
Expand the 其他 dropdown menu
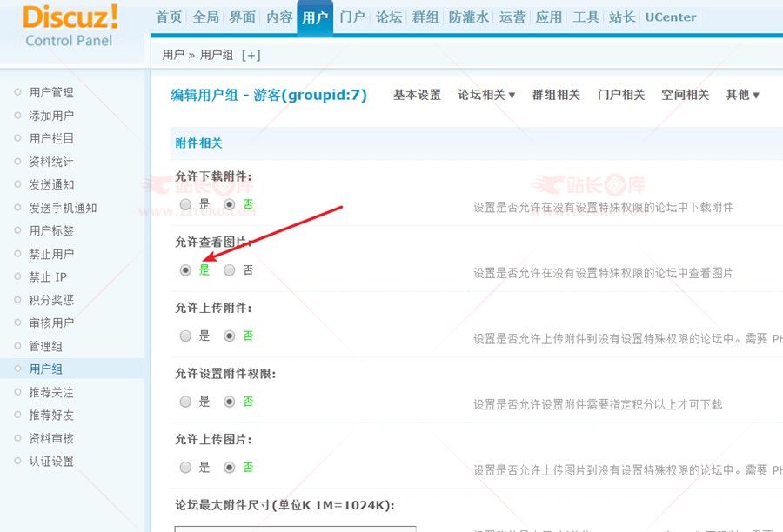tap(742, 95)
